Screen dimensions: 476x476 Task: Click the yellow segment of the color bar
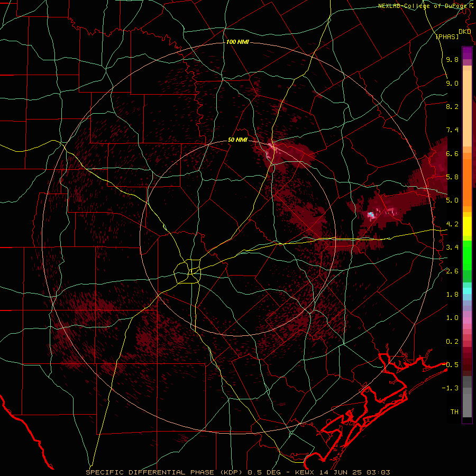click(x=467, y=226)
